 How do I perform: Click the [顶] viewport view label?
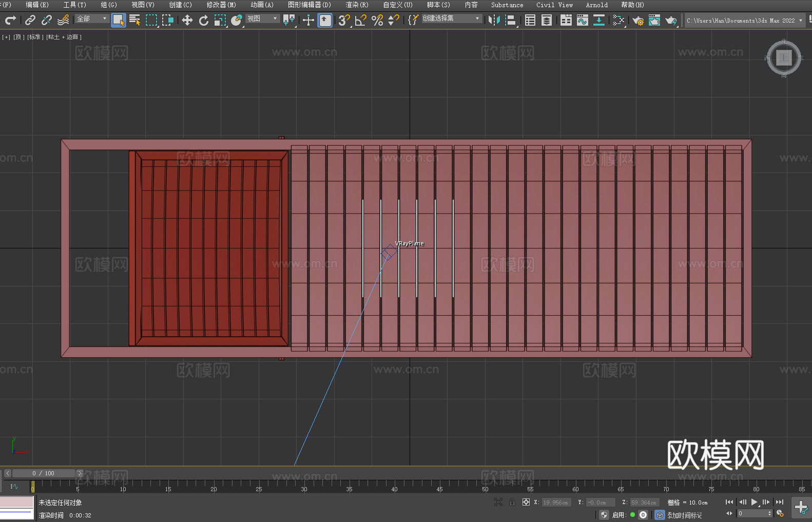coord(18,37)
